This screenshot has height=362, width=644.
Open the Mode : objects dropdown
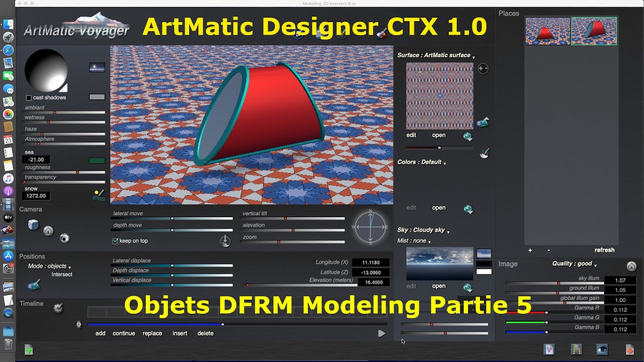tap(49, 266)
